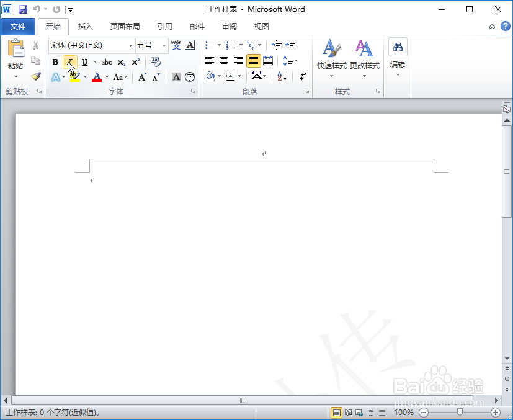Viewport: 513px width, 420px height.
Task: Click the Clear Formatting icon
Action: [155, 61]
